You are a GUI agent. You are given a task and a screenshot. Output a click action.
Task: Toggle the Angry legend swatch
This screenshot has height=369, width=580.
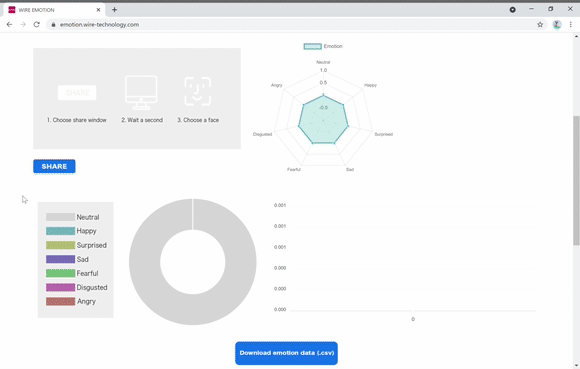(60, 301)
